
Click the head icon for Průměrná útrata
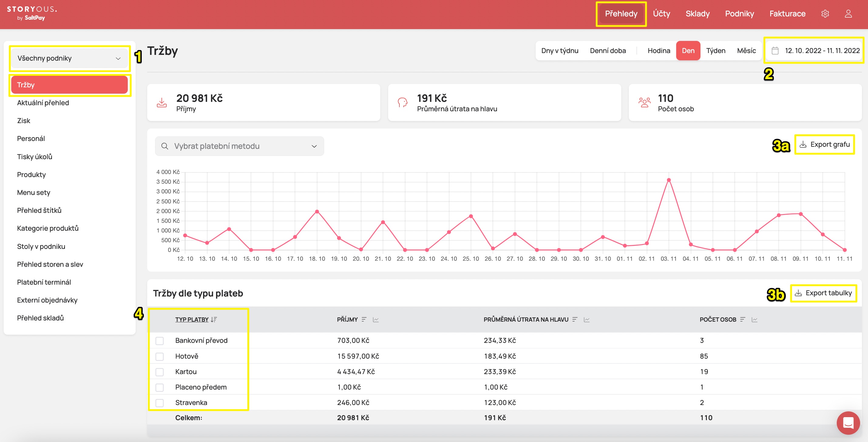(x=403, y=103)
